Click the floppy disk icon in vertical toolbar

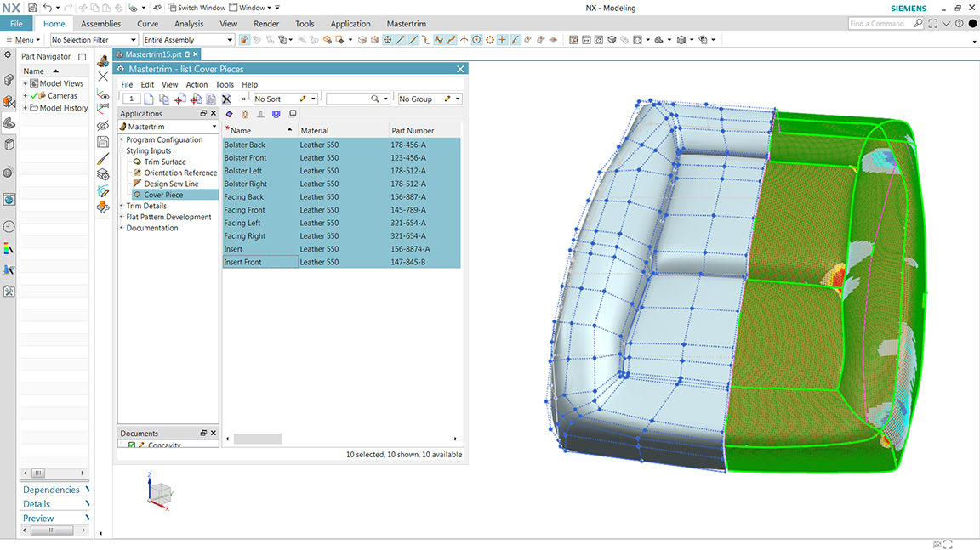(103, 142)
